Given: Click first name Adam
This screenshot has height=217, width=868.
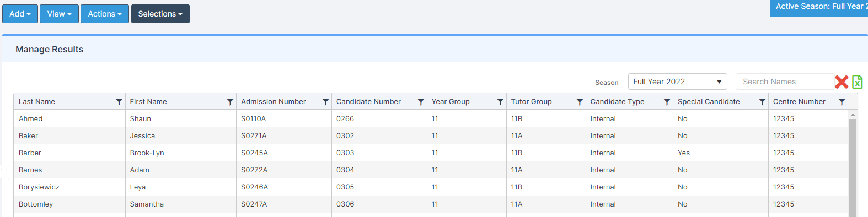Looking at the screenshot, I should point(140,170).
